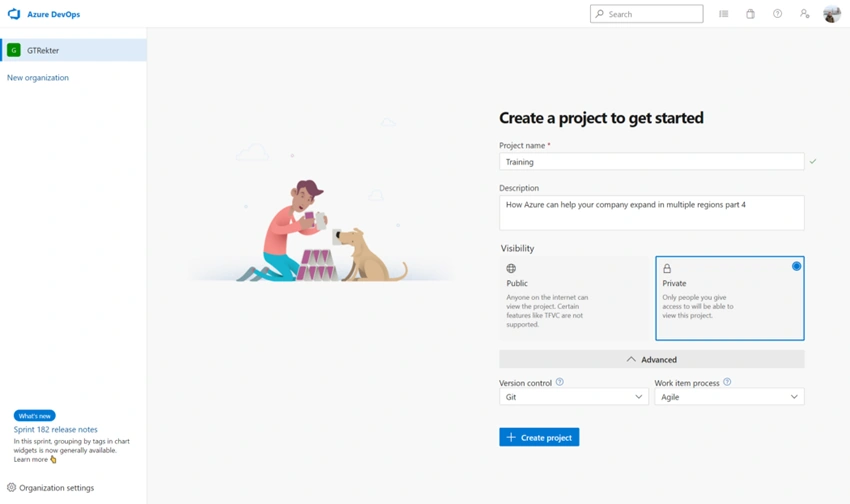850x504 pixels.
Task: Open the work items list icon
Action: (723, 14)
